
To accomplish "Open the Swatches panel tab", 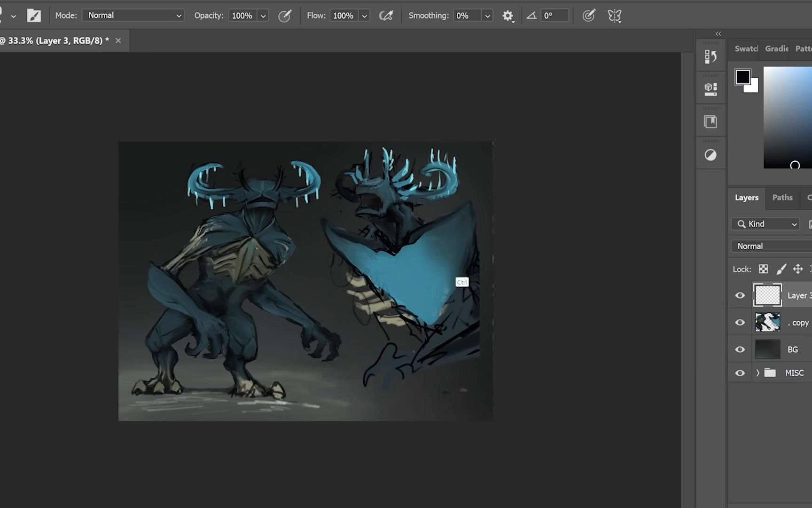I will click(x=746, y=48).
